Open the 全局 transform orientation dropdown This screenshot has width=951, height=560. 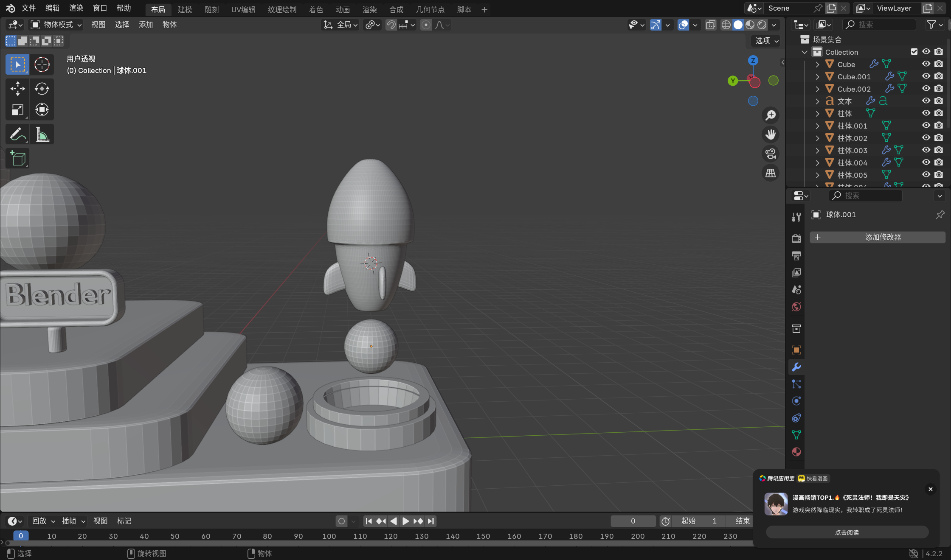(x=341, y=25)
